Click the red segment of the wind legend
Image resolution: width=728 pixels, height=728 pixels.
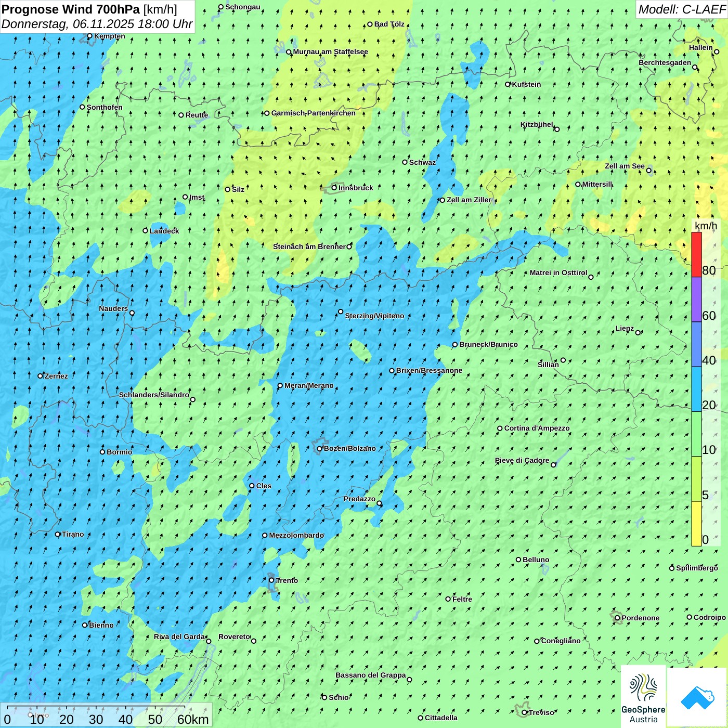pos(696,254)
